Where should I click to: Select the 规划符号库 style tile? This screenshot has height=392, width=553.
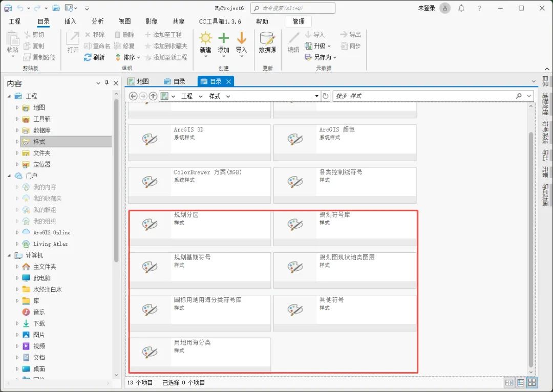click(345, 227)
